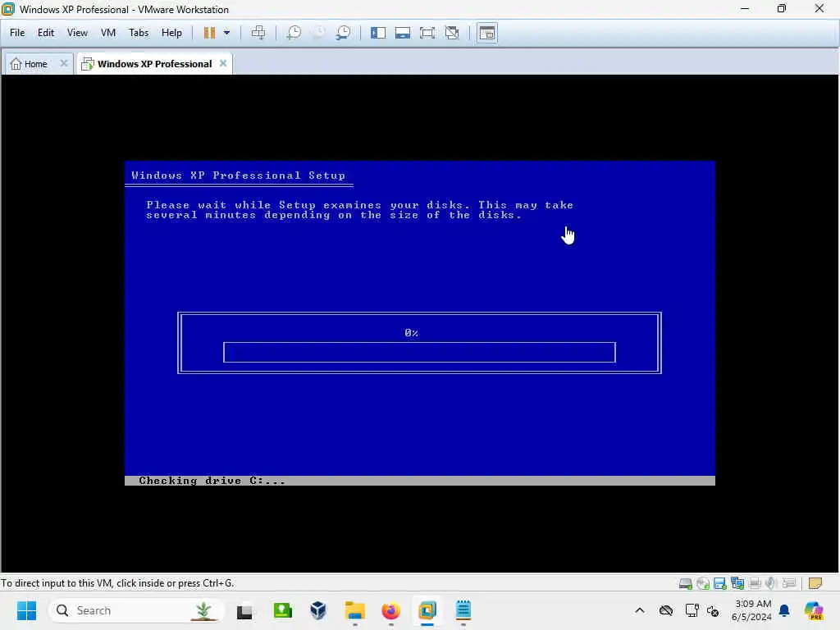Screen dimensions: 840x630
Task: Revert to the previous snapshot
Action: pyautogui.click(x=318, y=33)
